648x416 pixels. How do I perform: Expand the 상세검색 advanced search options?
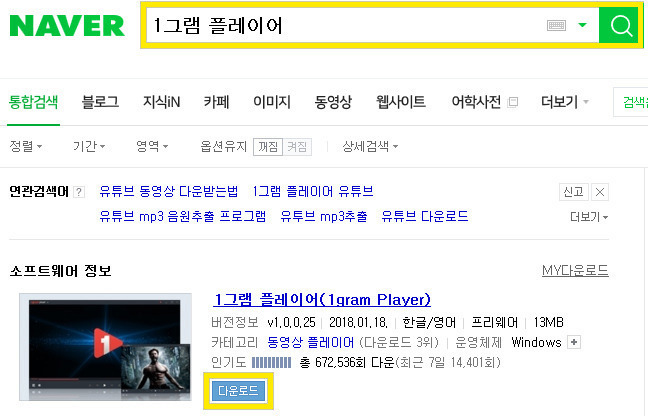370,146
